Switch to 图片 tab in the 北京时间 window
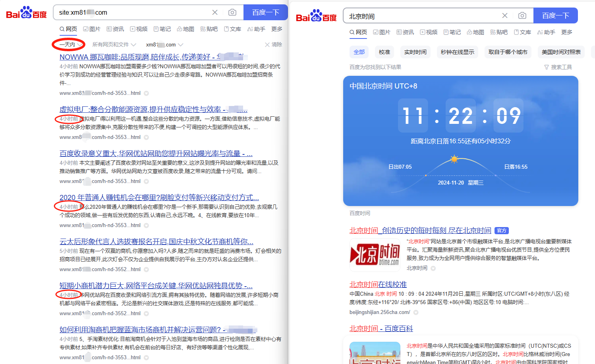This screenshot has width=595, height=364. pos(382,32)
